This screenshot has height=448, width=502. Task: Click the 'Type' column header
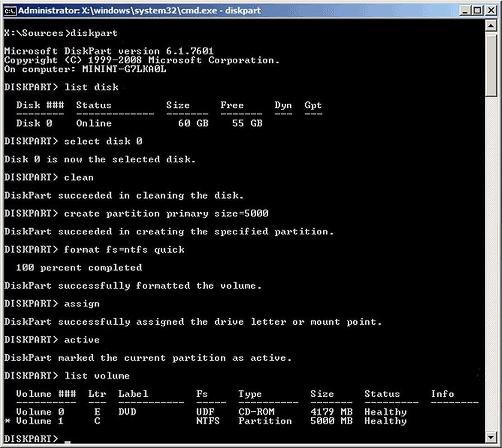(x=250, y=393)
